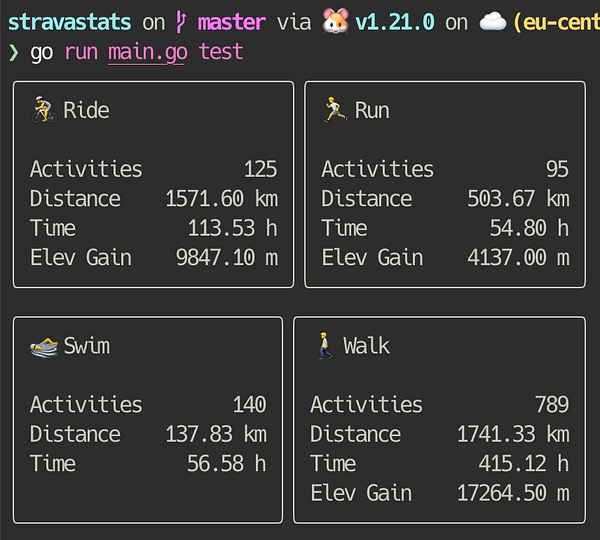Click the Walk heading text
This screenshot has height=540, width=600.
pos(366,347)
